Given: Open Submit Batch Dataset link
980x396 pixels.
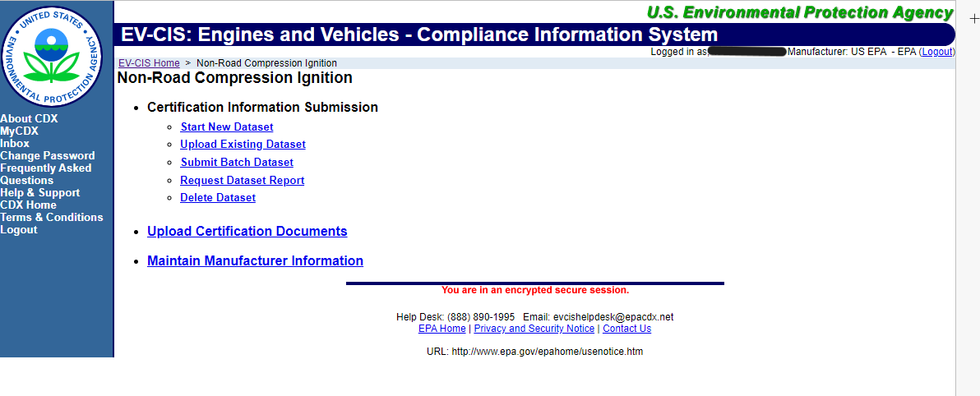Looking at the screenshot, I should pos(237,163).
